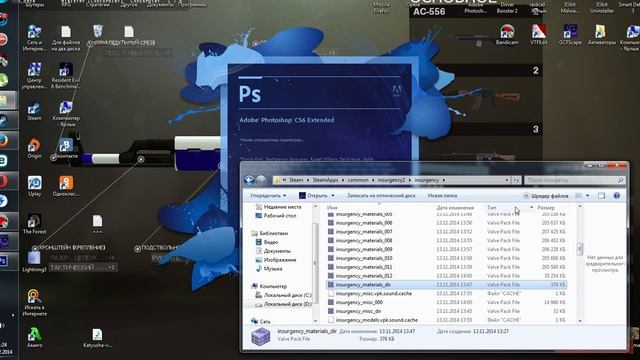Sort by the Размер column header

546,207
